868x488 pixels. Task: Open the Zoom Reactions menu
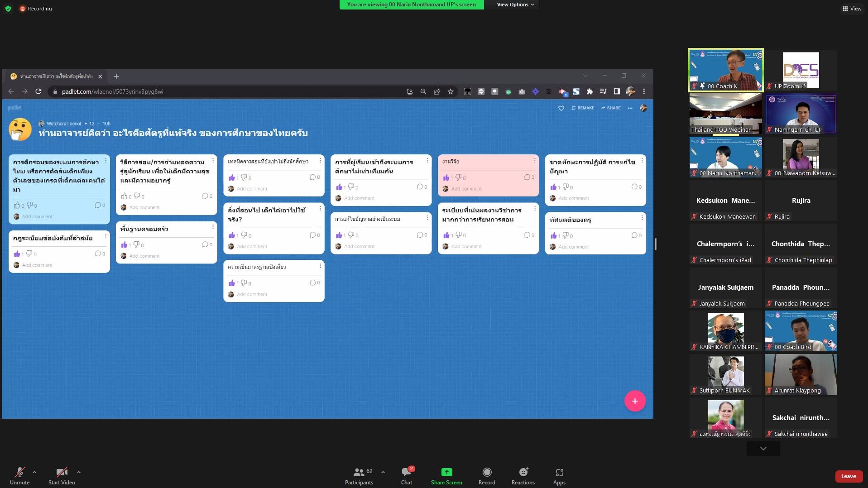coord(523,476)
